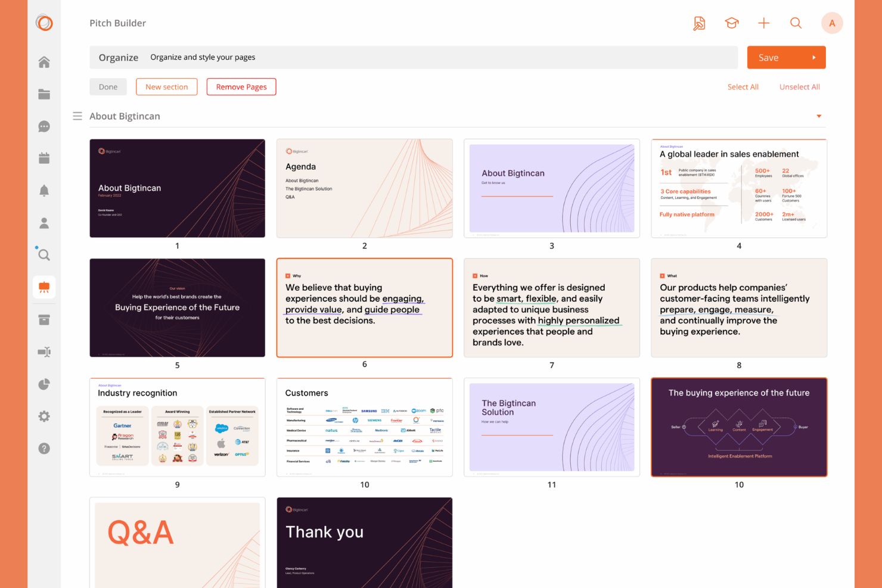Select the 'Thank you' slide thumbnail
This screenshot has height=588, width=882.
(x=365, y=543)
